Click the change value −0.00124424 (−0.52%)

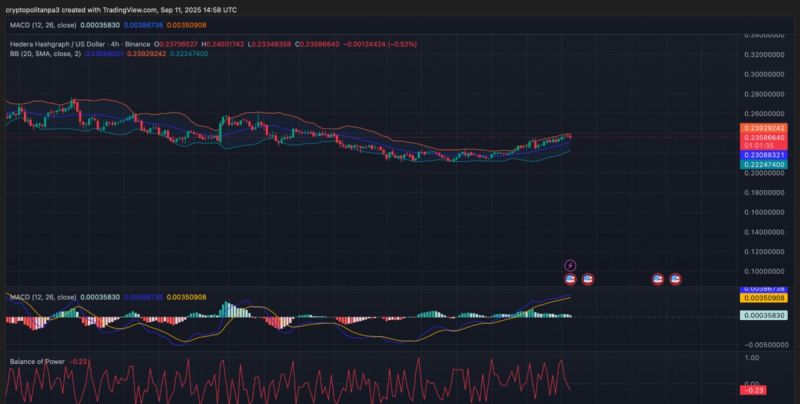pyautogui.click(x=381, y=44)
